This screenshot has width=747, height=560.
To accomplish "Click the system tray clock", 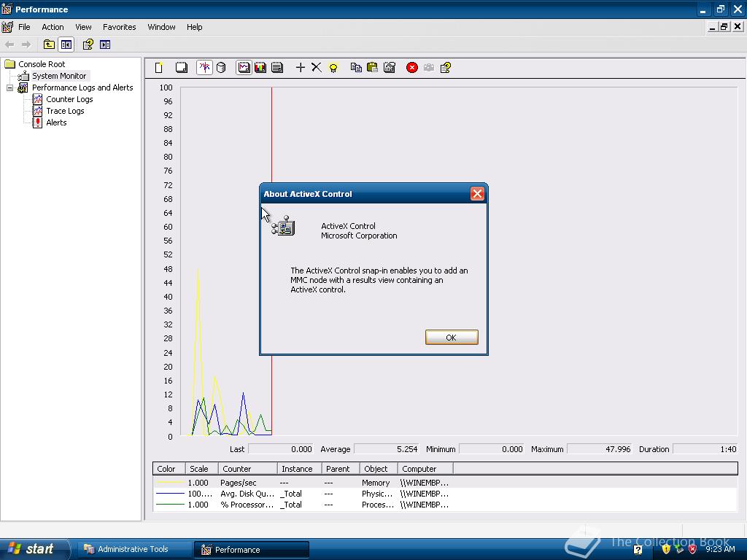I will pyautogui.click(x=720, y=549).
